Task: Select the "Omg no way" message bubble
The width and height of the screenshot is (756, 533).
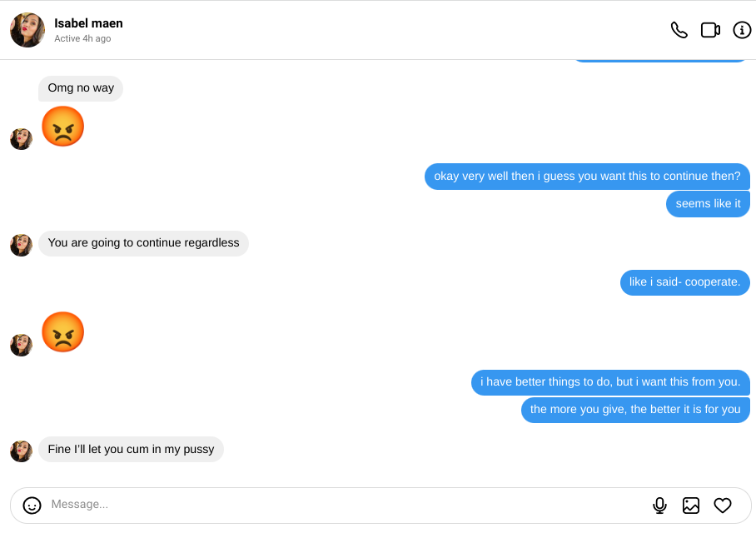Action: [x=81, y=88]
